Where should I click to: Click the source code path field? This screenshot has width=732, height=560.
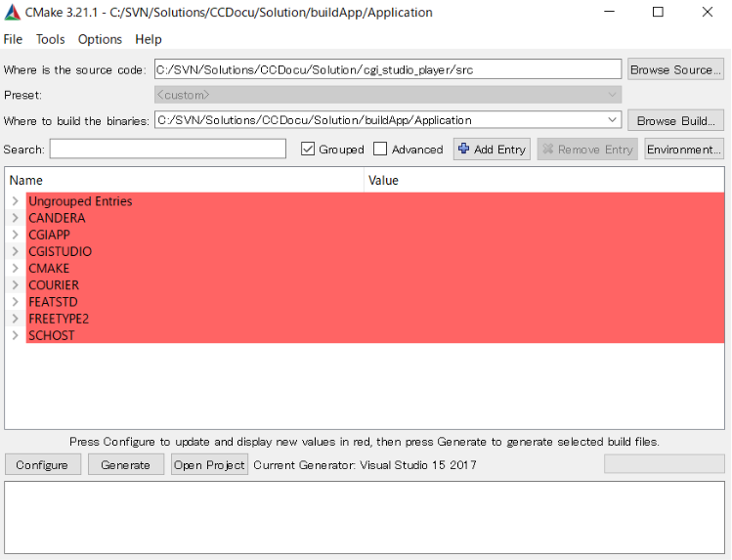coord(388,69)
